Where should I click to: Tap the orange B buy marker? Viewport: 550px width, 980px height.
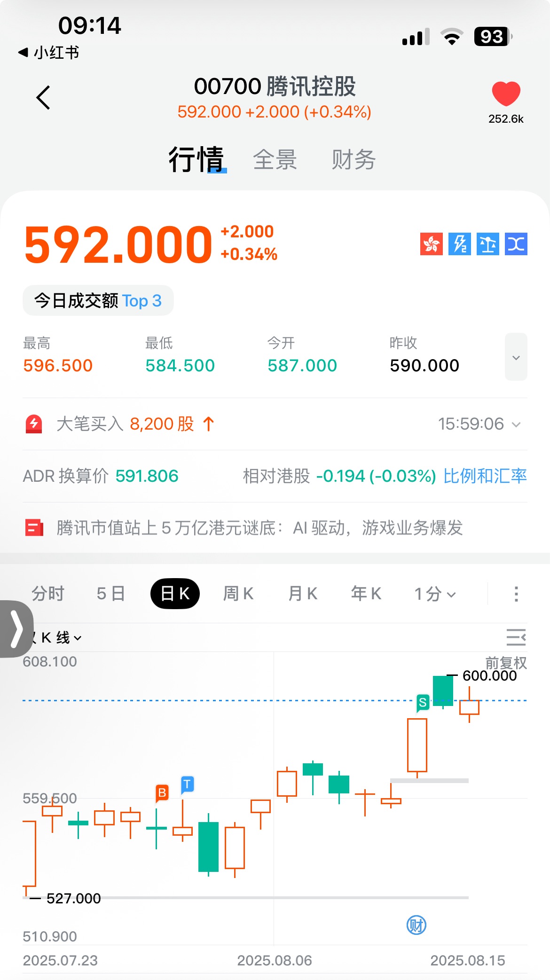tap(162, 793)
